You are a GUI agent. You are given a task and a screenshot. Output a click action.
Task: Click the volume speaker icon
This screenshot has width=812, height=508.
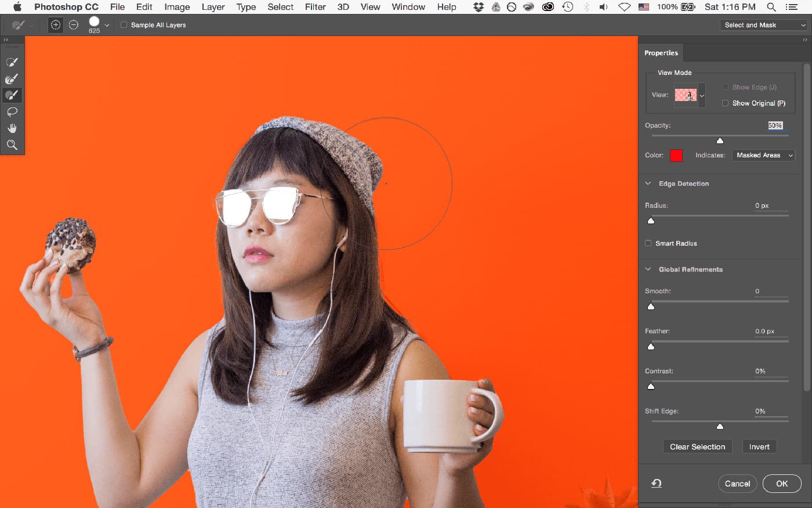point(604,7)
